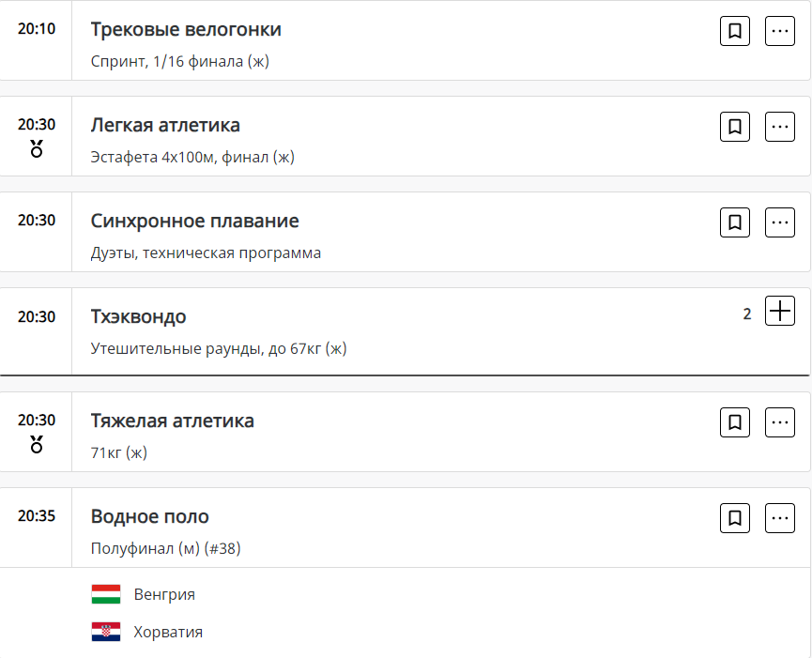Click the medal icon under Тяжелая атлетика time
Image resolution: width=812 pixels, height=658 pixels.
(37, 444)
